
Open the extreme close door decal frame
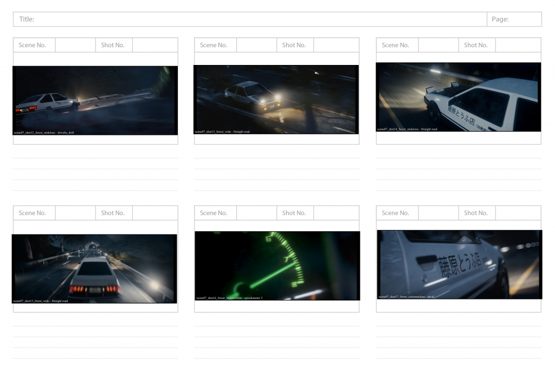click(460, 264)
